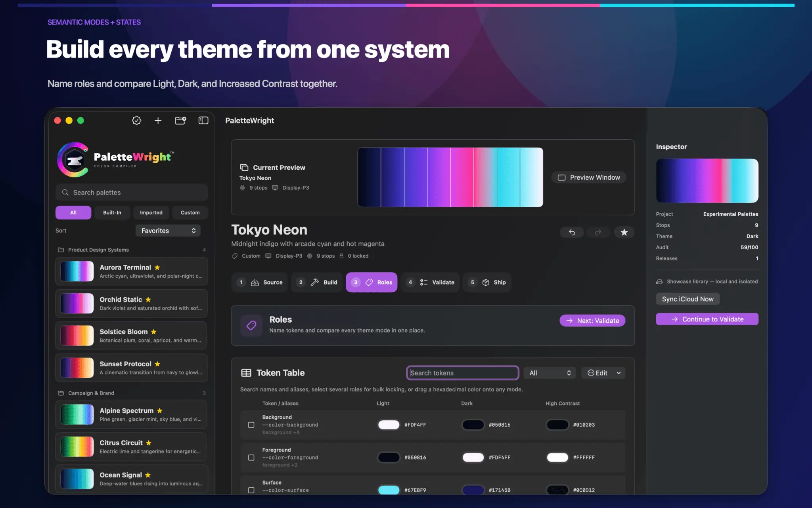Click the Preview Window button
Viewport: 812px width, 508px height.
tap(589, 177)
